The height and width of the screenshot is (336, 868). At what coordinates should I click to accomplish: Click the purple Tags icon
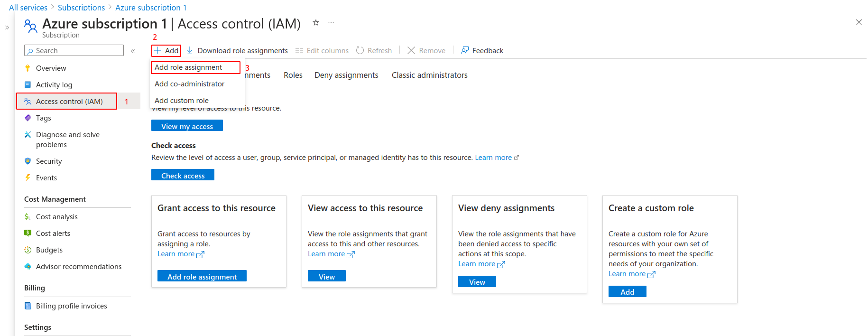(28, 118)
